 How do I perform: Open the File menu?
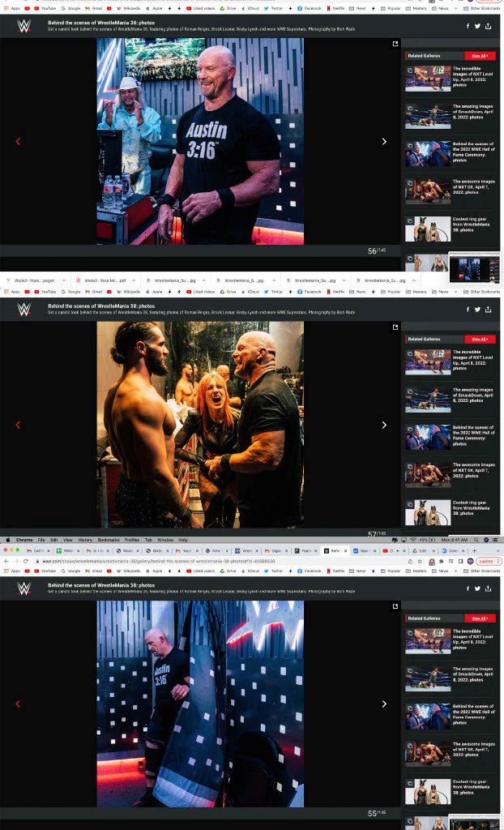point(41,540)
